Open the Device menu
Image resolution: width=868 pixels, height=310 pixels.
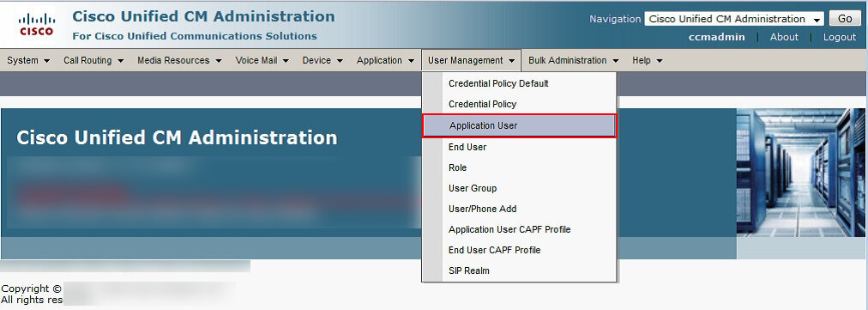(x=322, y=60)
